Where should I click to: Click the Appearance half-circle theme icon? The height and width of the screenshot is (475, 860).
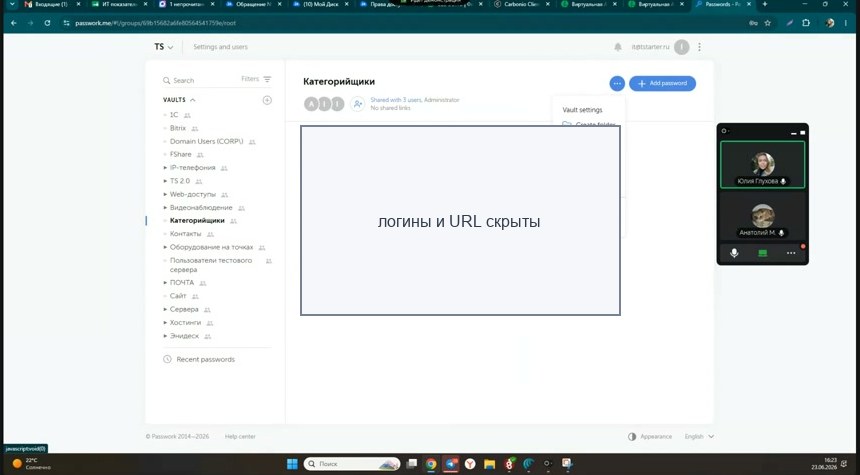pyautogui.click(x=632, y=437)
